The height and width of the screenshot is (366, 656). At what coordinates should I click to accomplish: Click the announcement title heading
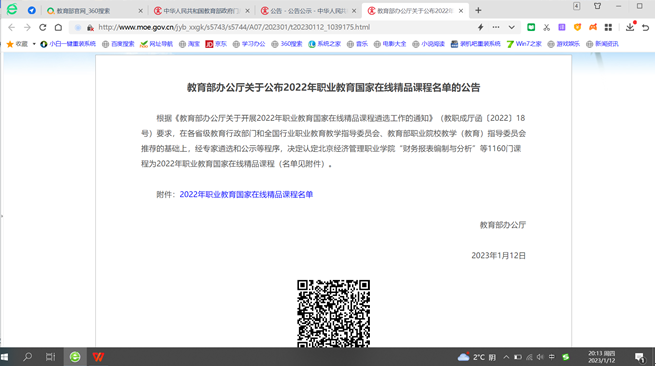[x=333, y=87]
